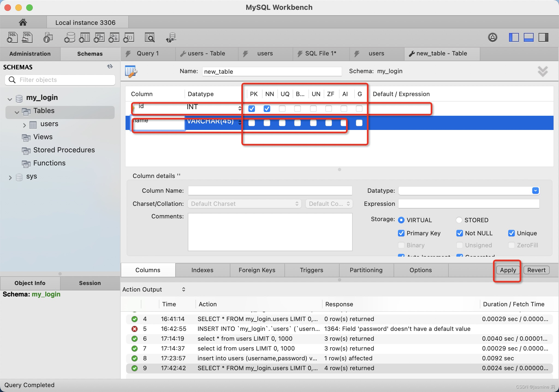Open the SQL File 1* tab
The height and width of the screenshot is (392, 559).
pyautogui.click(x=320, y=54)
